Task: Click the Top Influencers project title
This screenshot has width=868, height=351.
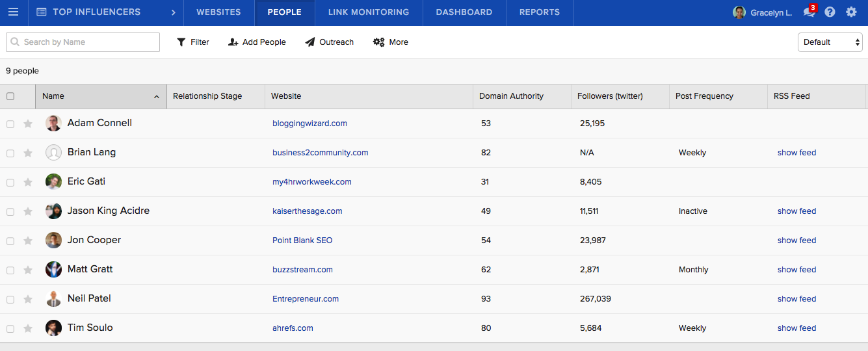Action: click(x=96, y=12)
